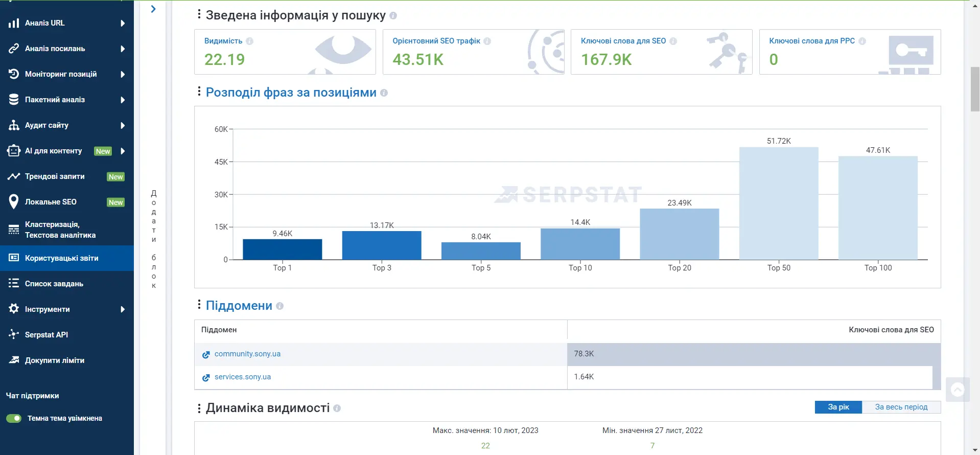
Task: Expand the Аналіз посилань submenu arrow
Action: click(123, 49)
